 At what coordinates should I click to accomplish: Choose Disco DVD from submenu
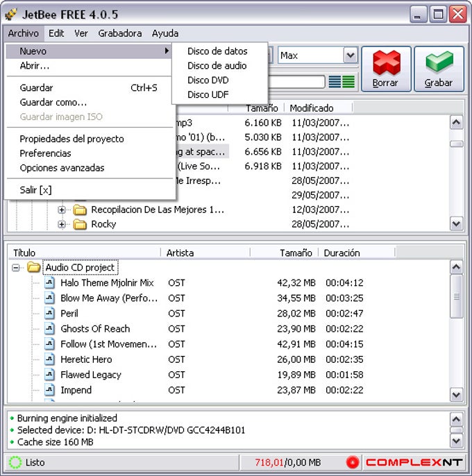(x=208, y=80)
